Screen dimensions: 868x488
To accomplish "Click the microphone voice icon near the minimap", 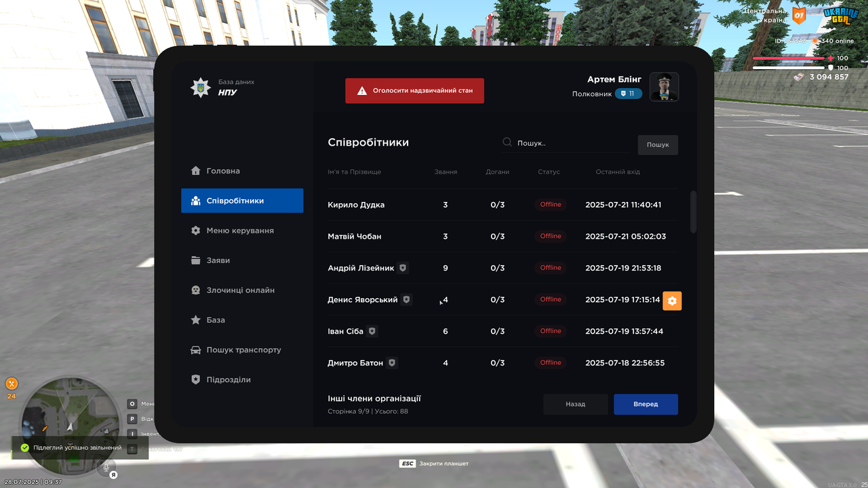I will pos(106,466).
